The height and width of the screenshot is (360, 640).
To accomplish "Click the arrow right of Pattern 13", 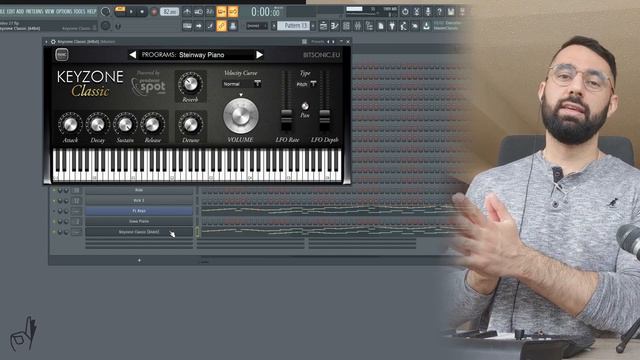I will pos(313,26).
